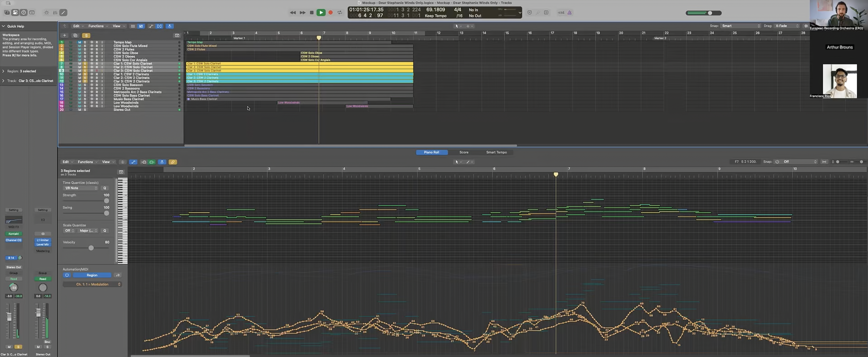Open the Tracks pointer tool menu
Image resolution: width=868 pixels, height=357 pixels.
(x=459, y=26)
